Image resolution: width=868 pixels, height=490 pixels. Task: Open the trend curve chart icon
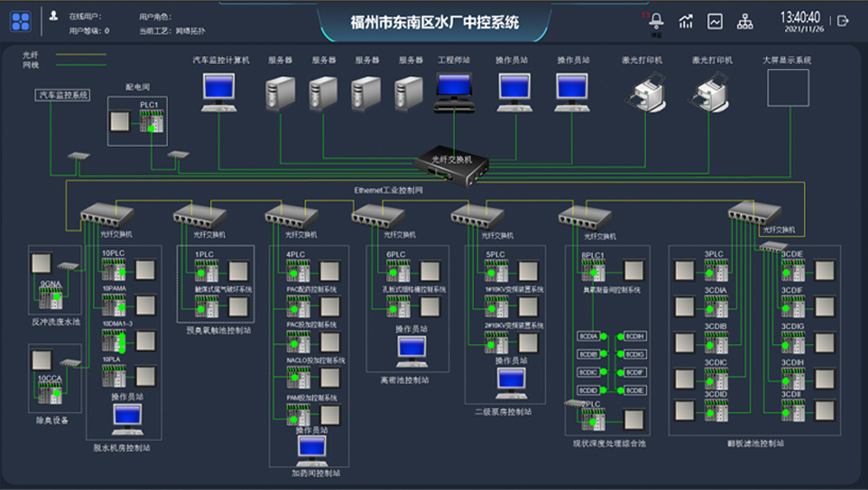(715, 22)
